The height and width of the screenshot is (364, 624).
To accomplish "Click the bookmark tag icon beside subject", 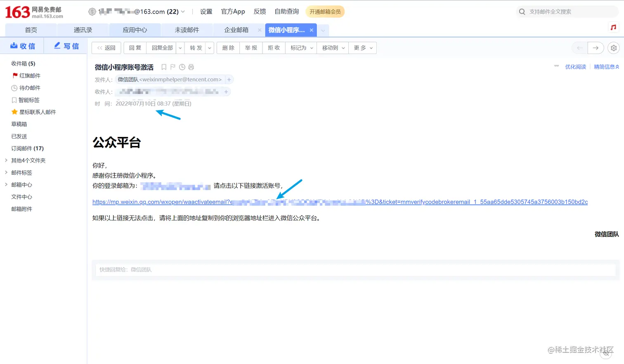I will click(164, 67).
